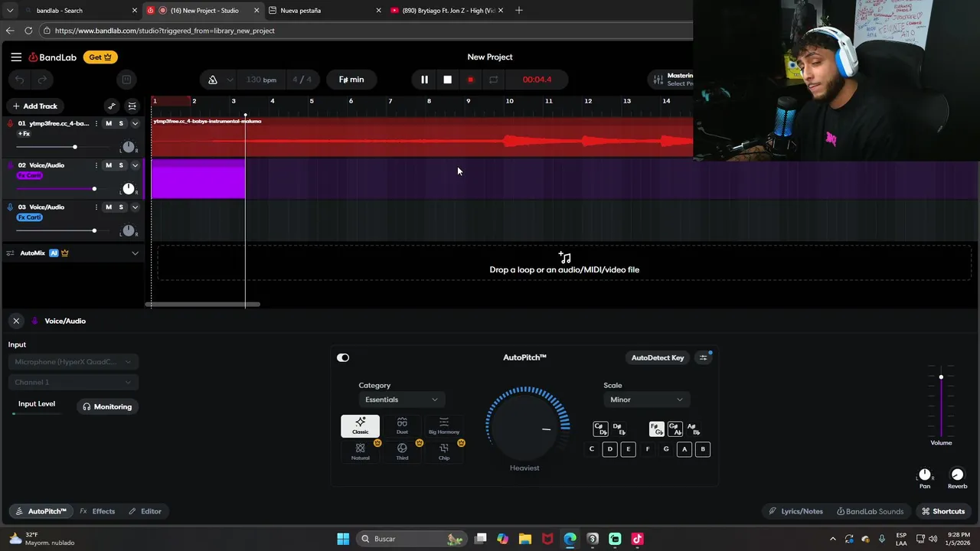
Task: Open the Channel 1 input dropdown
Action: click(x=73, y=382)
